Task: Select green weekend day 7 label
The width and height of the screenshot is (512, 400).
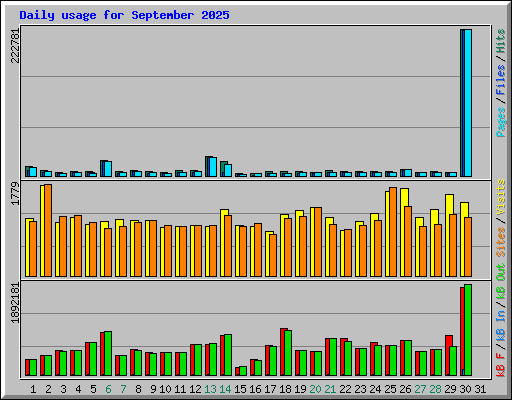Action: point(123,389)
